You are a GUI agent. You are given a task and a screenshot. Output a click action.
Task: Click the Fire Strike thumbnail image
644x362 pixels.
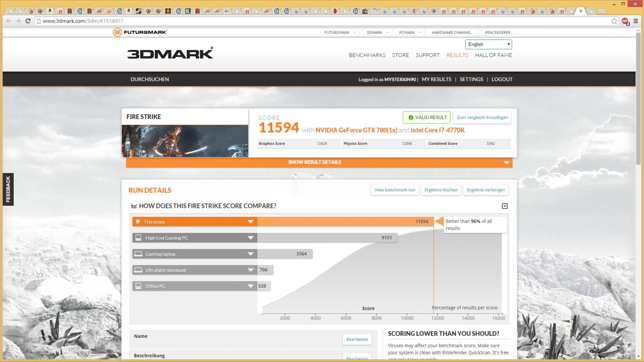point(185,141)
